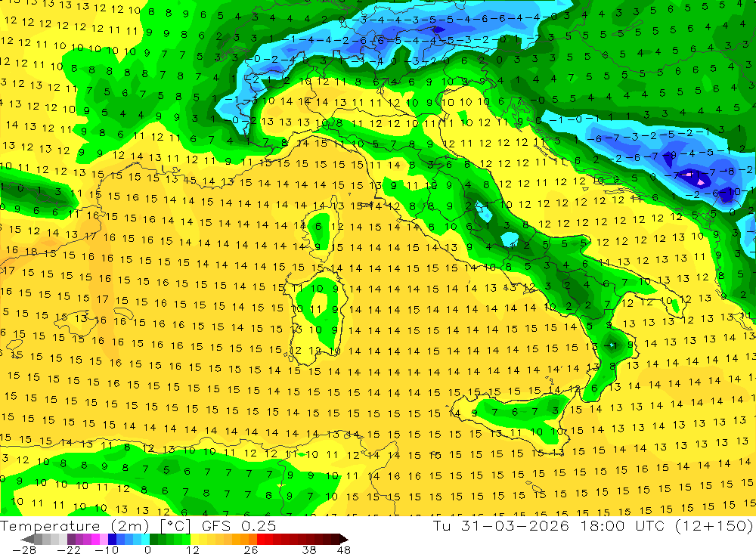Click the '-28' legend value
Screen dimensions: 756x554
[x=24, y=550]
